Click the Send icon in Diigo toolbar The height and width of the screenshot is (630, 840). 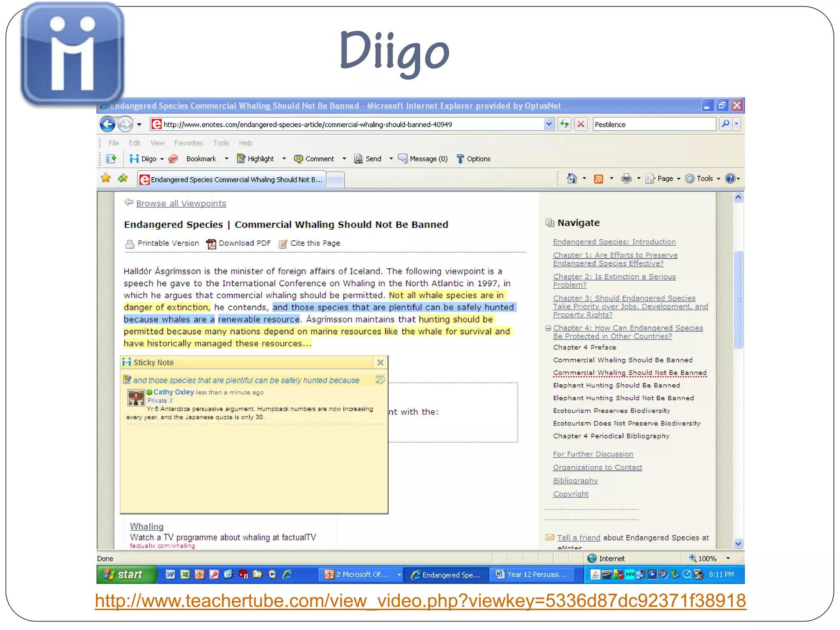358,159
